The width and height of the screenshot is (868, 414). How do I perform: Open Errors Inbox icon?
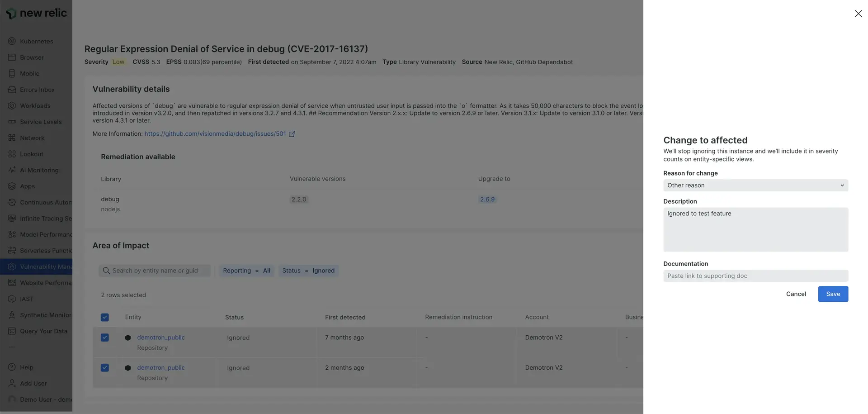pyautogui.click(x=12, y=90)
